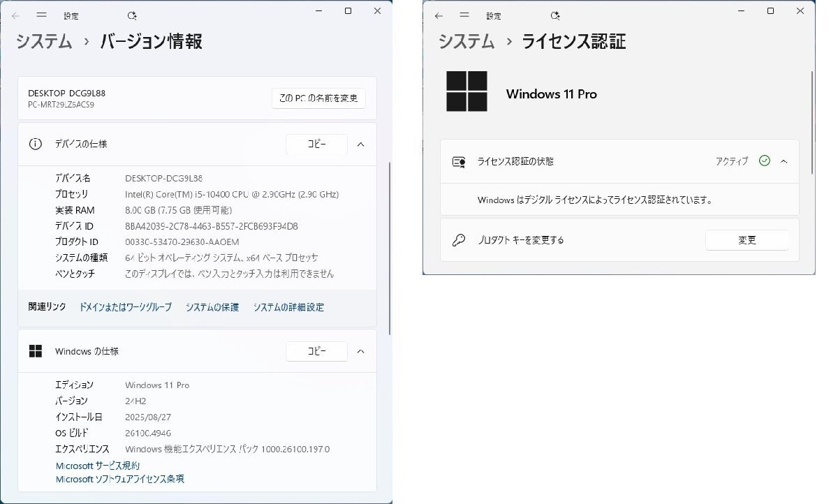Open the システムの保護 link

pyautogui.click(x=212, y=307)
